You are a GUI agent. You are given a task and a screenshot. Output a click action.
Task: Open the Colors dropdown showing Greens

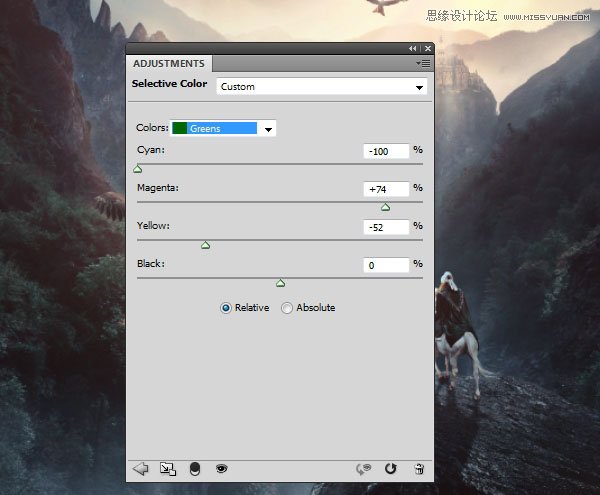(223, 129)
